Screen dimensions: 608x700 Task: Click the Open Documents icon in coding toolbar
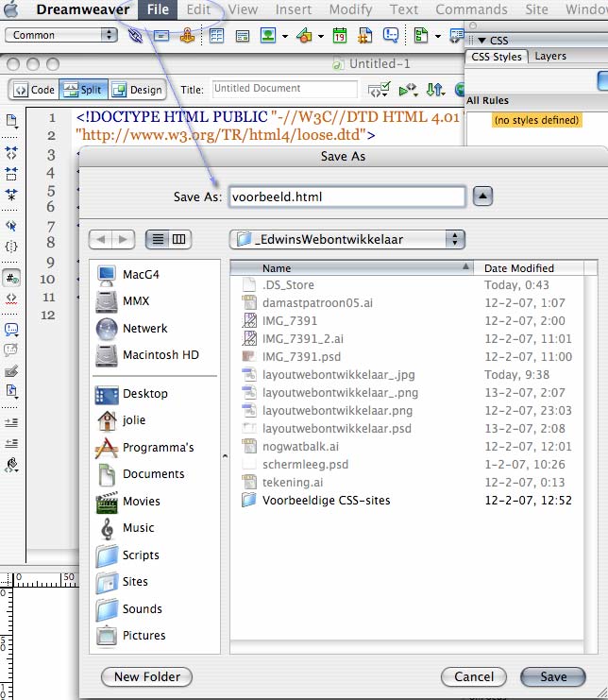coord(11,121)
